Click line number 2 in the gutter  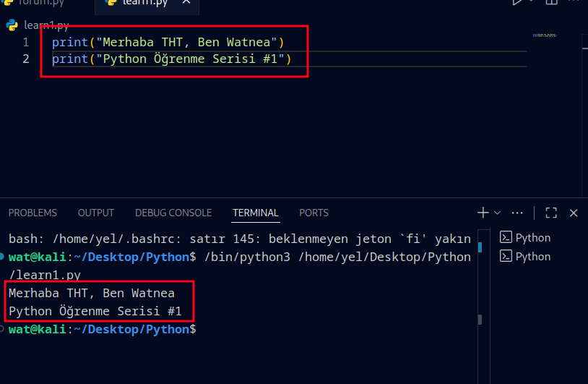click(x=25, y=59)
